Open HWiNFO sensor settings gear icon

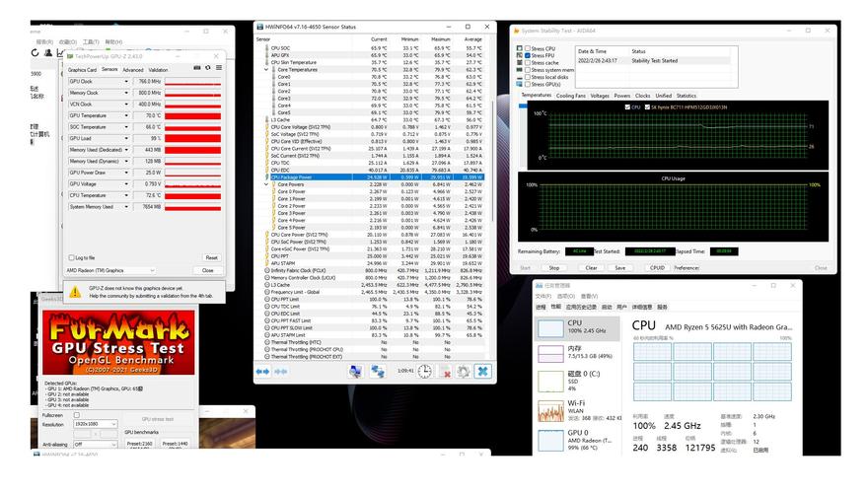point(464,372)
